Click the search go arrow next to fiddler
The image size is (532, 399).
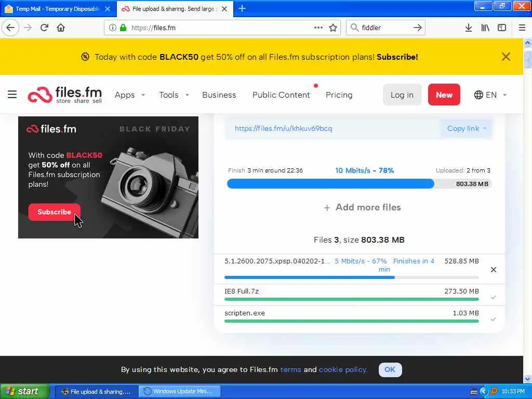418,28
